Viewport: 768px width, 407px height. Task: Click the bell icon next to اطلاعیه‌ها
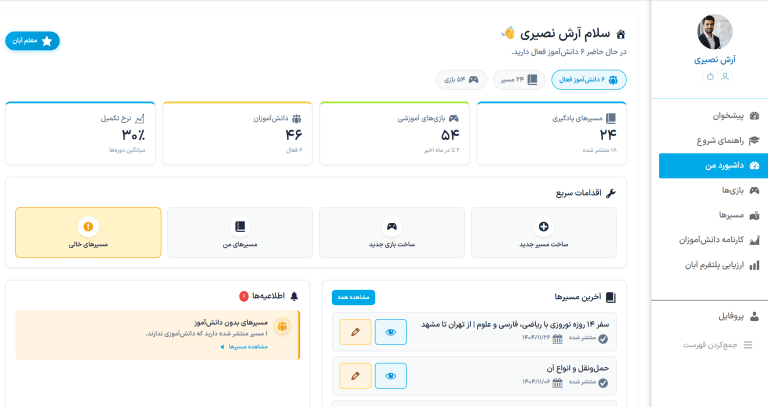coord(294,296)
